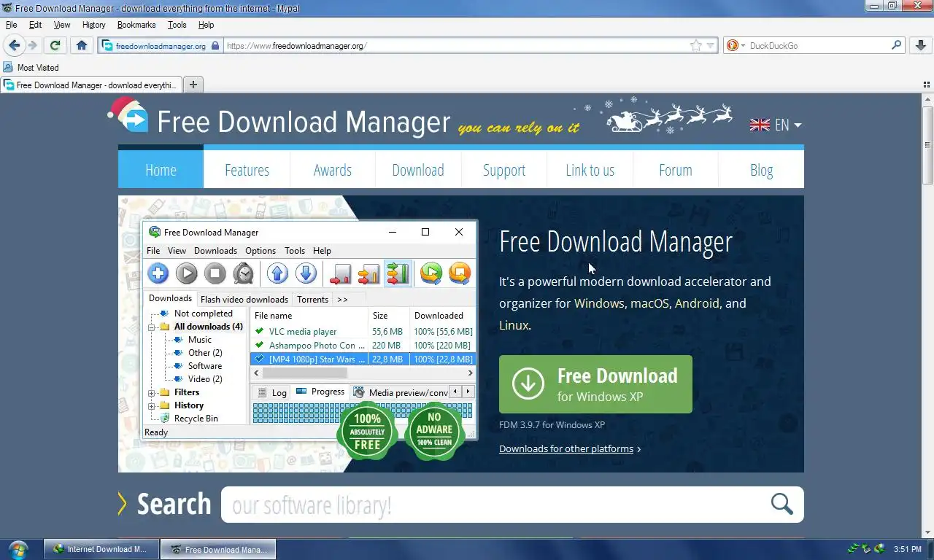Expand the EN language dropdown
This screenshot has width=934, height=560.
[788, 125]
